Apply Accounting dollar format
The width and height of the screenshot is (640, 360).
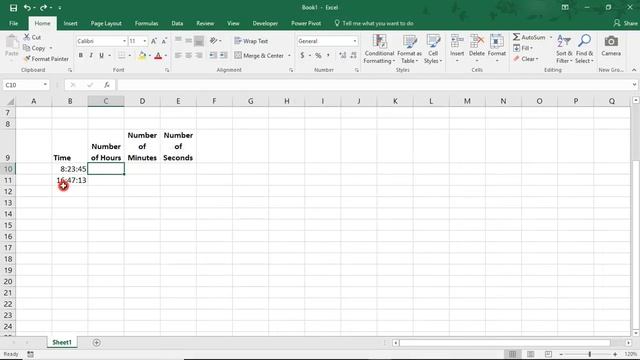point(302,56)
